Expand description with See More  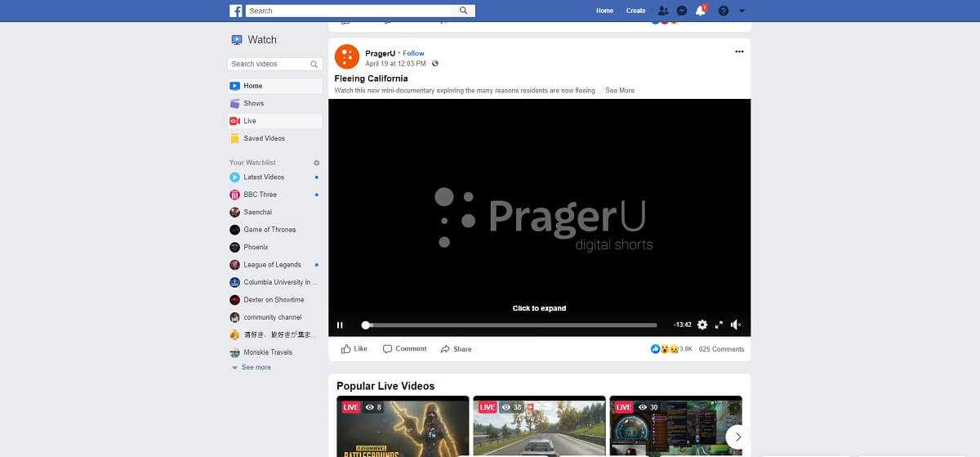point(620,90)
